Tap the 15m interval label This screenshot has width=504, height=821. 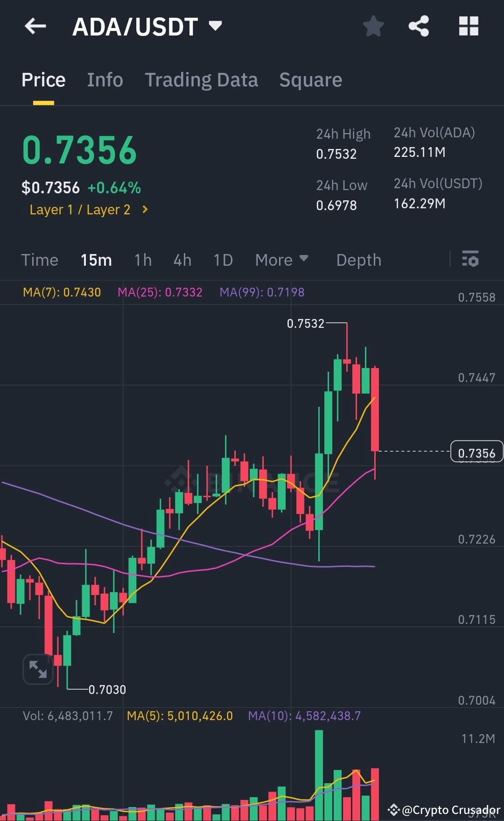tap(96, 260)
